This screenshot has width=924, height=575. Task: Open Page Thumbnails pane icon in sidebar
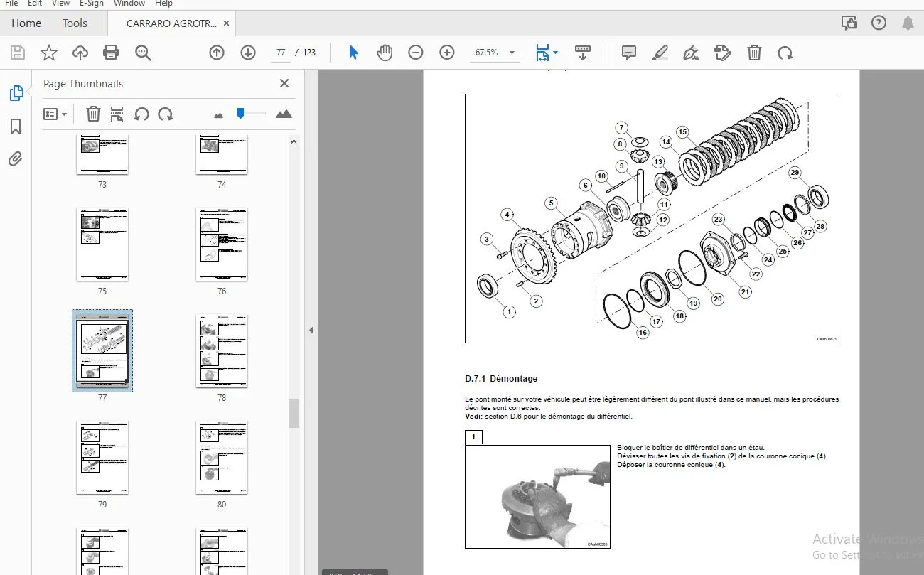click(16, 93)
